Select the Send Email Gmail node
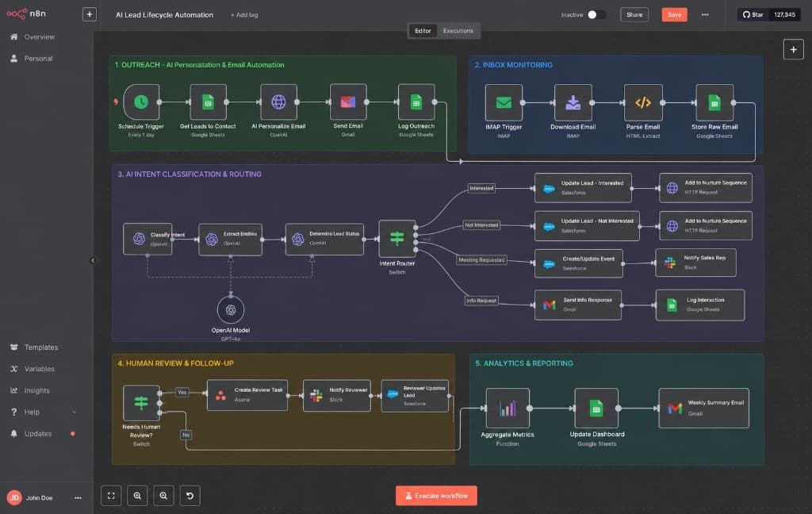Image resolution: width=812 pixels, height=514 pixels. tap(348, 102)
